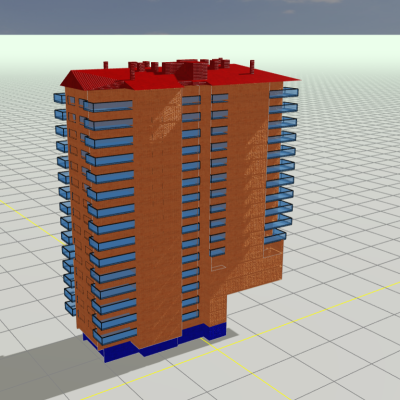This screenshot has height=400, width=400.
Task: Click the top wide balcony on the front-left facade
Action: click(x=108, y=106)
